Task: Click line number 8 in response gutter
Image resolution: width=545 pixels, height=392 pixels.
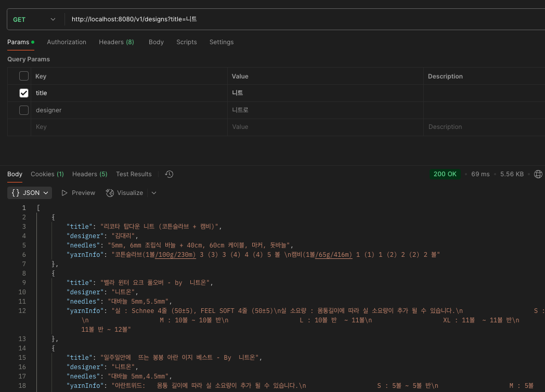Action: 24,273
